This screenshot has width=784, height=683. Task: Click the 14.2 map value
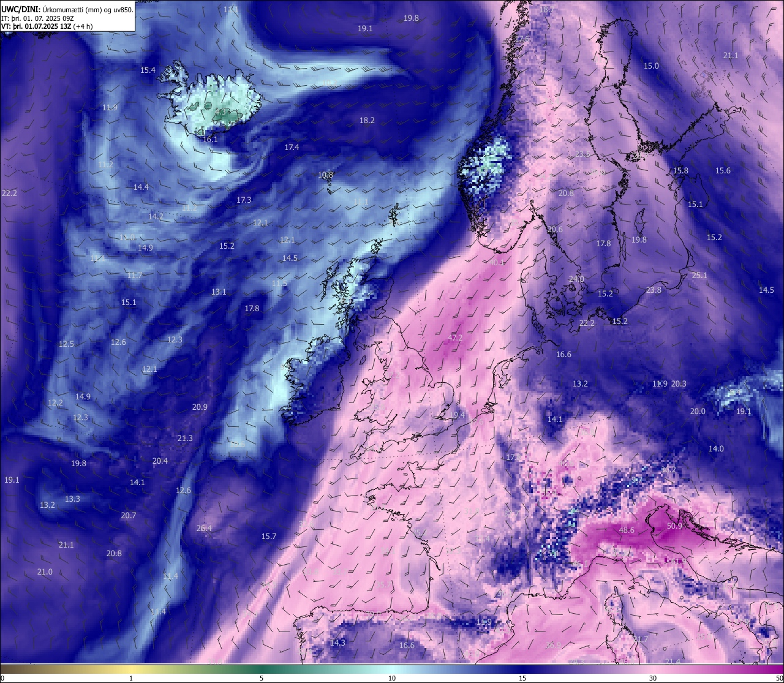pos(156,217)
